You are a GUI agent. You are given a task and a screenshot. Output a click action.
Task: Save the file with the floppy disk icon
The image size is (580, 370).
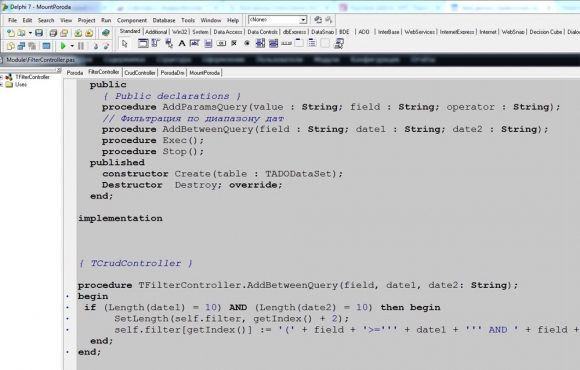pos(39,33)
